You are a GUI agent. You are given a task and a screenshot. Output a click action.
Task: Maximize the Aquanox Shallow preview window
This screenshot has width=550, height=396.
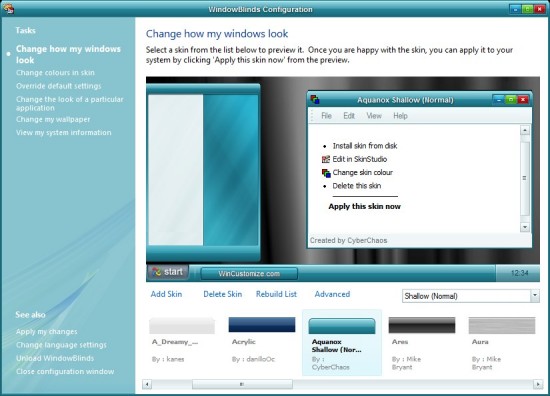tap(511, 100)
